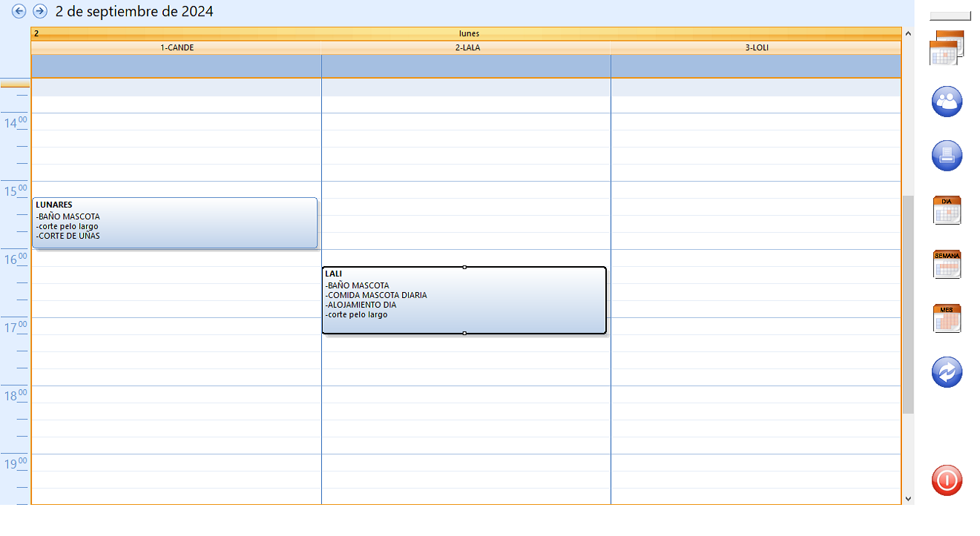
Task: Click the 1-CANDE column header
Action: click(177, 47)
